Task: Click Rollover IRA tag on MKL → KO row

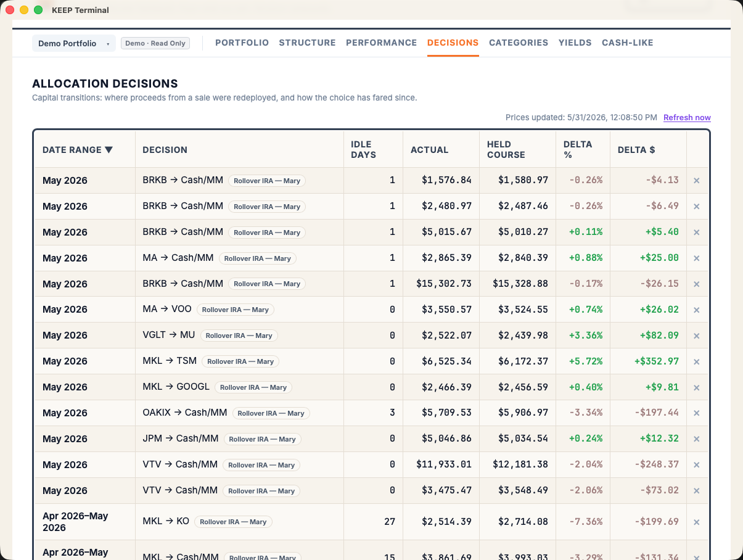Action: [x=233, y=522]
